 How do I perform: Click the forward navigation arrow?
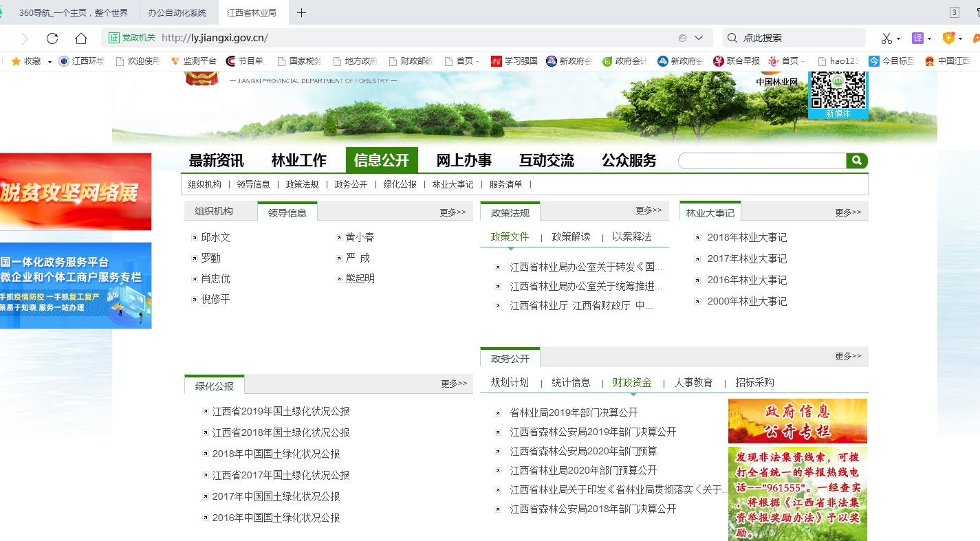tap(25, 38)
